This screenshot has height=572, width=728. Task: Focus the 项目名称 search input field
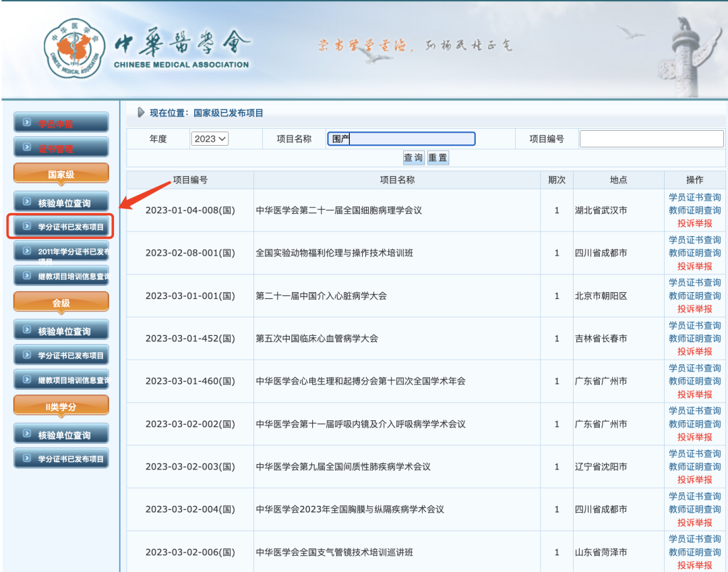click(401, 138)
